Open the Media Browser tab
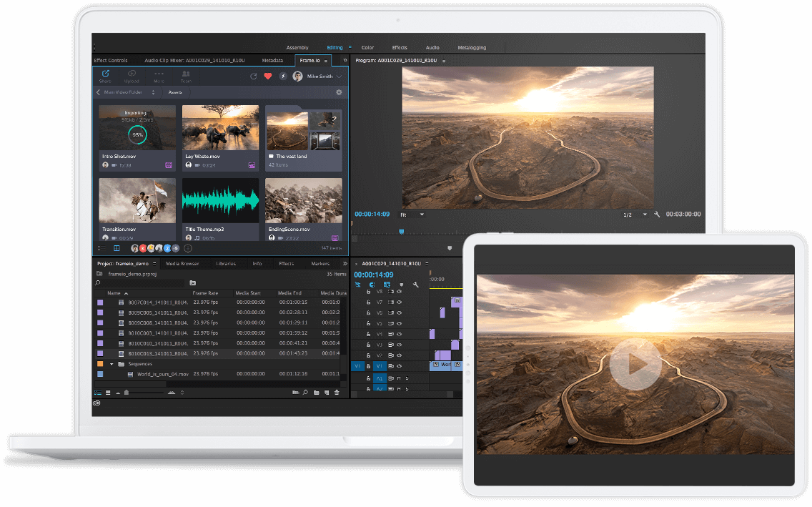Screen dimensions: 812x507 coord(182,264)
